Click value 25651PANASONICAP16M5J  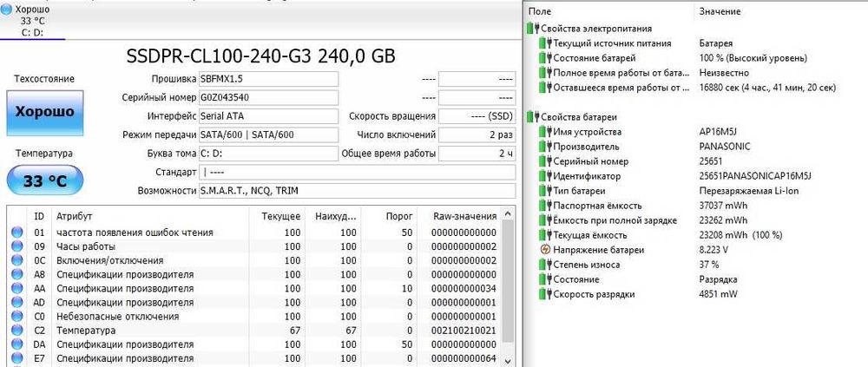(753, 176)
